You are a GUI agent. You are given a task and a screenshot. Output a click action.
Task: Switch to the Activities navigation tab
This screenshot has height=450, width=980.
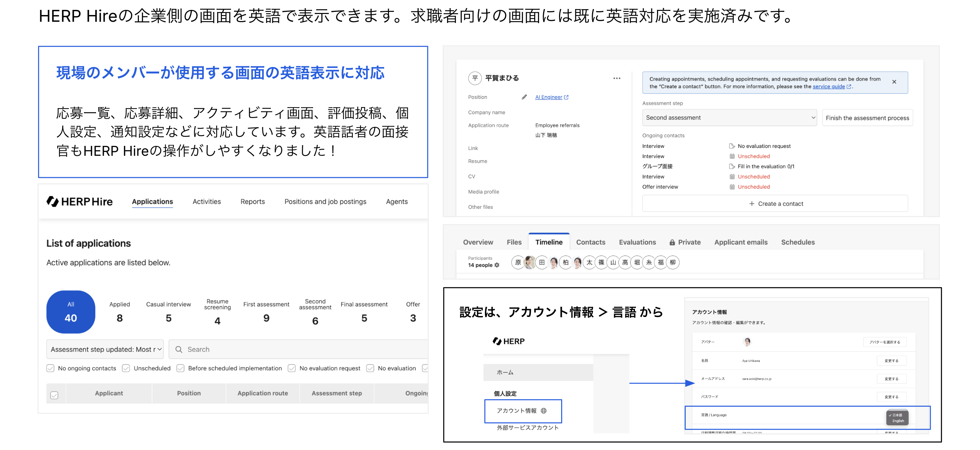206,202
